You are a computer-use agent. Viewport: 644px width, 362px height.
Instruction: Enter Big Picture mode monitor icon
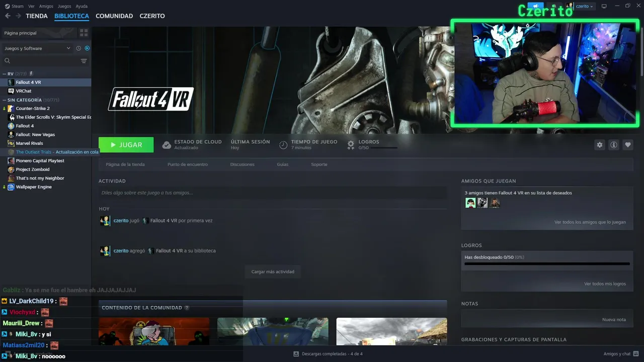pyautogui.click(x=604, y=6)
